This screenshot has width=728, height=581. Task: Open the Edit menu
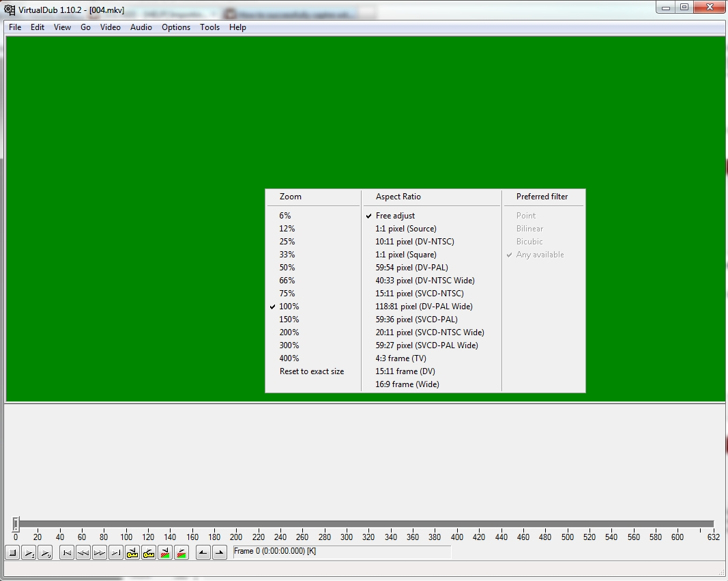coord(38,27)
